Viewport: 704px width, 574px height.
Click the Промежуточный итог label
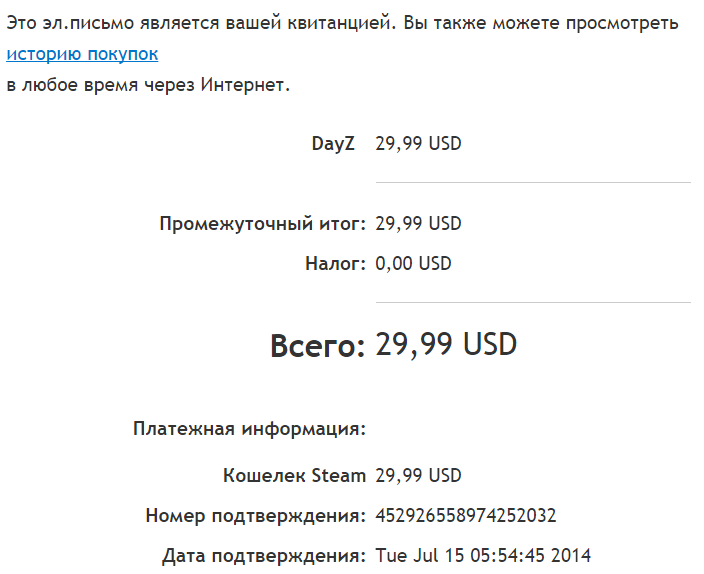coord(263,224)
